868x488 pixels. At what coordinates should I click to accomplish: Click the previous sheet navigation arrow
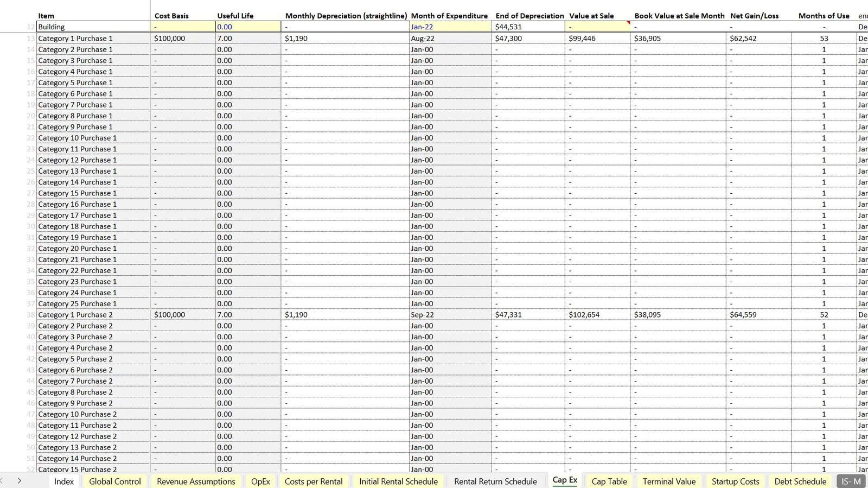2,481
